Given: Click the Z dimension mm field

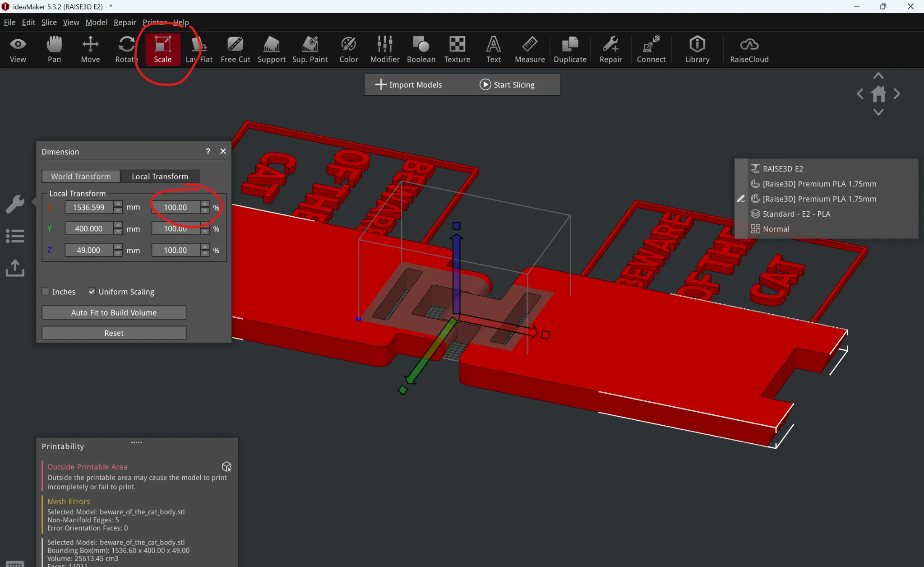Looking at the screenshot, I should [89, 250].
